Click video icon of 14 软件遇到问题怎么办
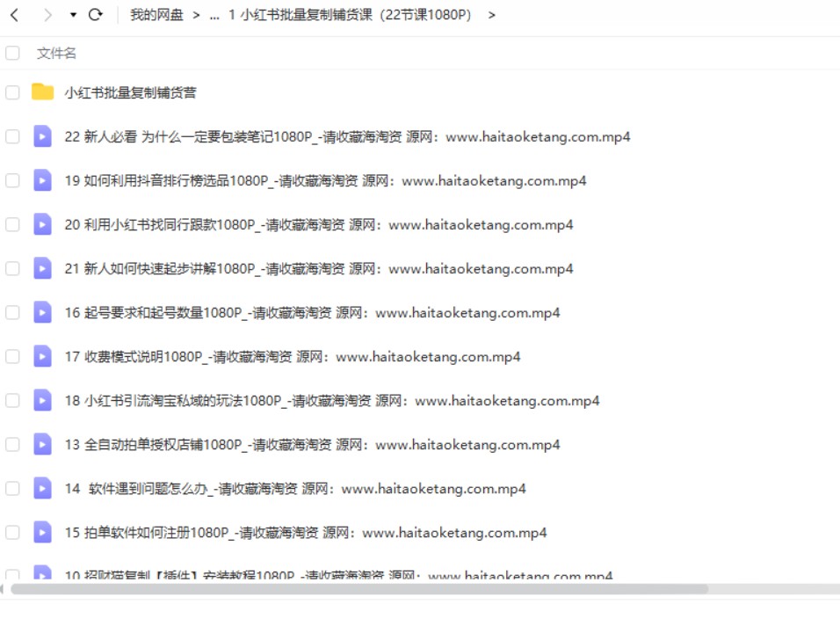Viewport: 840px width, 619px height. (42, 488)
